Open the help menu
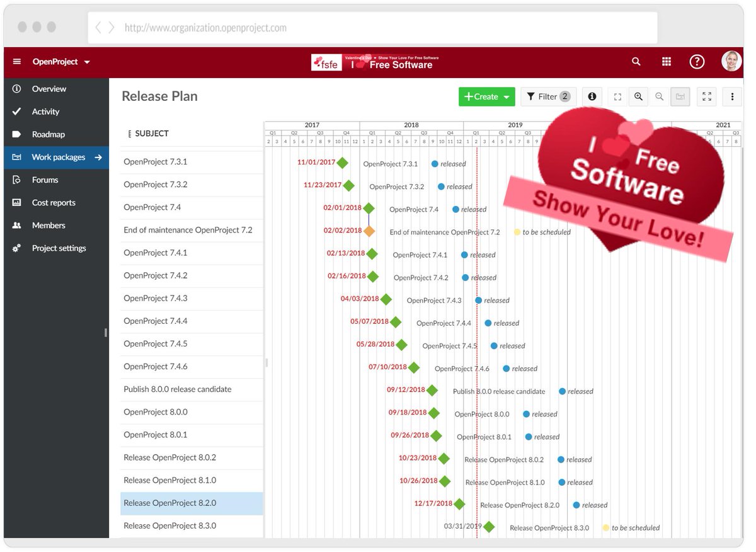This screenshot has width=756, height=552. (697, 61)
